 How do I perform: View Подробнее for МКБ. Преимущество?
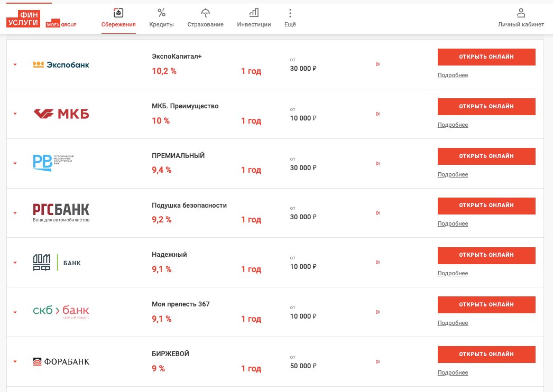coord(453,125)
